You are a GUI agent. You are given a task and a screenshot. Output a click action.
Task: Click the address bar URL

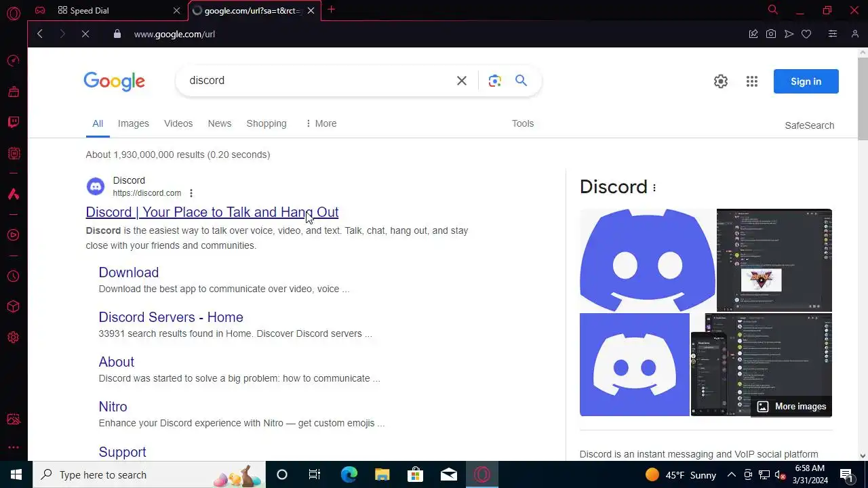click(175, 34)
